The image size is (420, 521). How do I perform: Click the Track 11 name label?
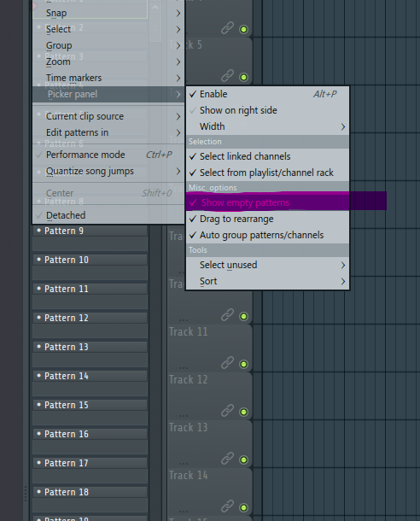pos(189,332)
